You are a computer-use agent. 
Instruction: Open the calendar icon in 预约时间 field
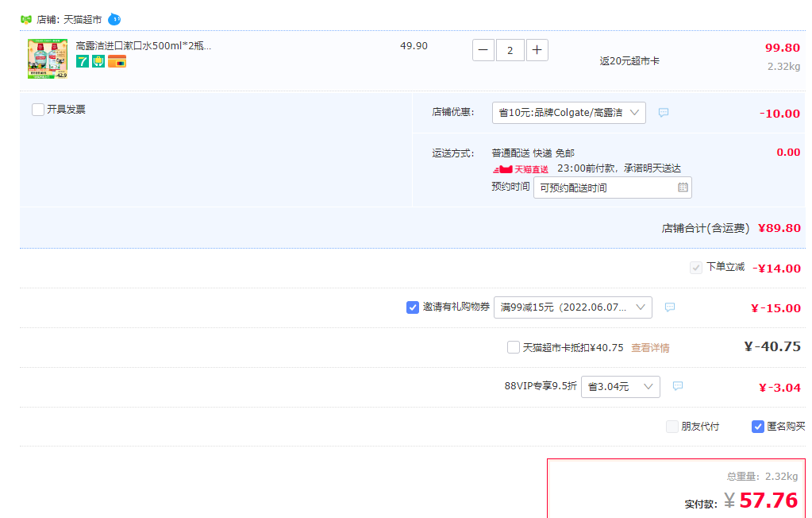[683, 187]
